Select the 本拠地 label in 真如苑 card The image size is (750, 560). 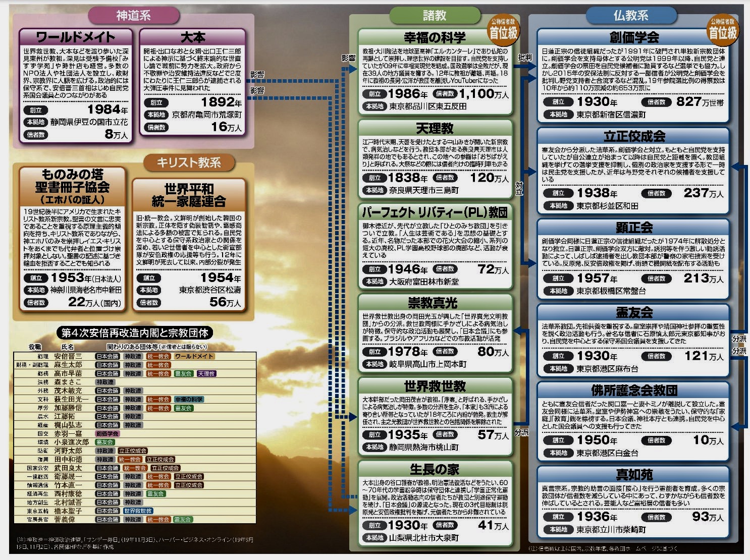[x=558, y=530]
